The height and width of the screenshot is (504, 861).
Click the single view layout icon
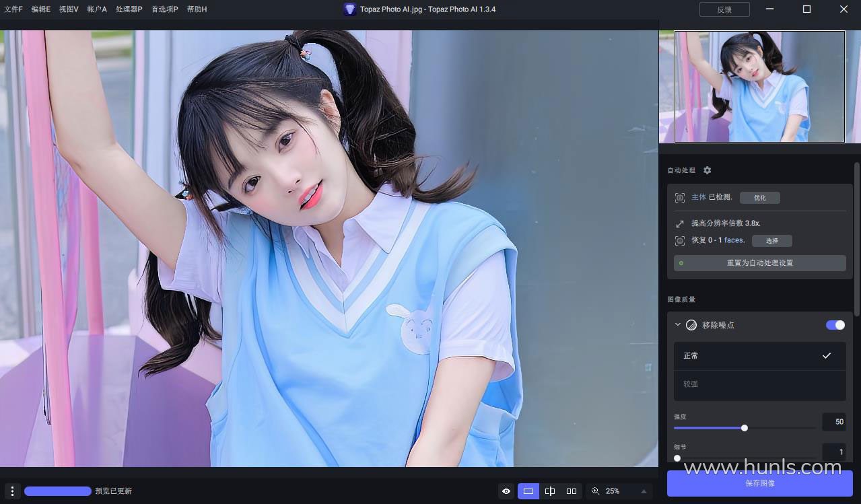[528, 491]
